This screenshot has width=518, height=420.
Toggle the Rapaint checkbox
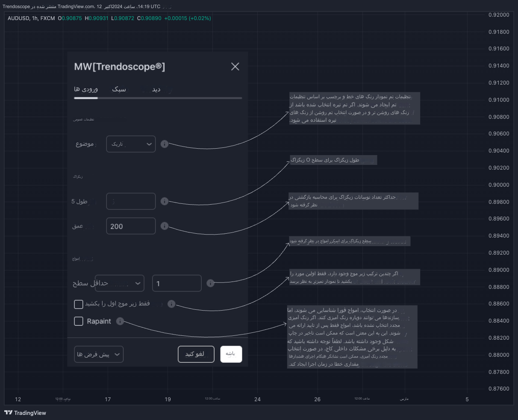click(x=79, y=321)
